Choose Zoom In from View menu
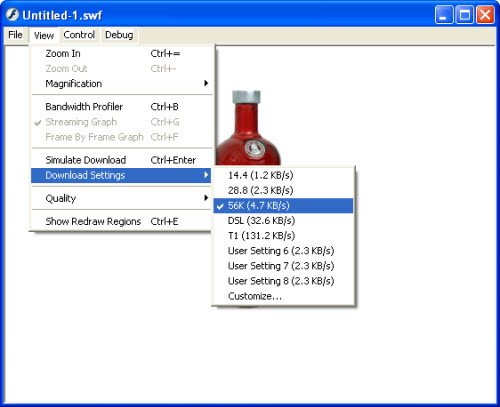This screenshot has width=500, height=407. [121, 53]
